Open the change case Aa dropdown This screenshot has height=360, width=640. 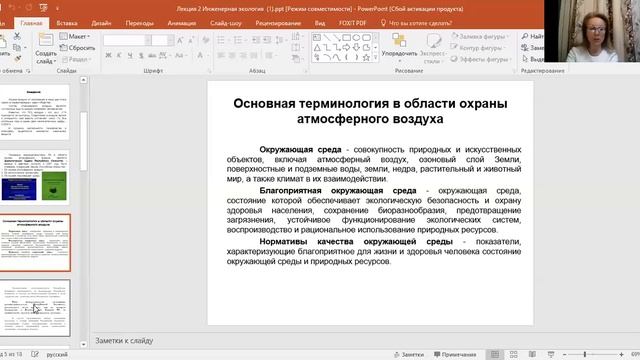(180, 56)
